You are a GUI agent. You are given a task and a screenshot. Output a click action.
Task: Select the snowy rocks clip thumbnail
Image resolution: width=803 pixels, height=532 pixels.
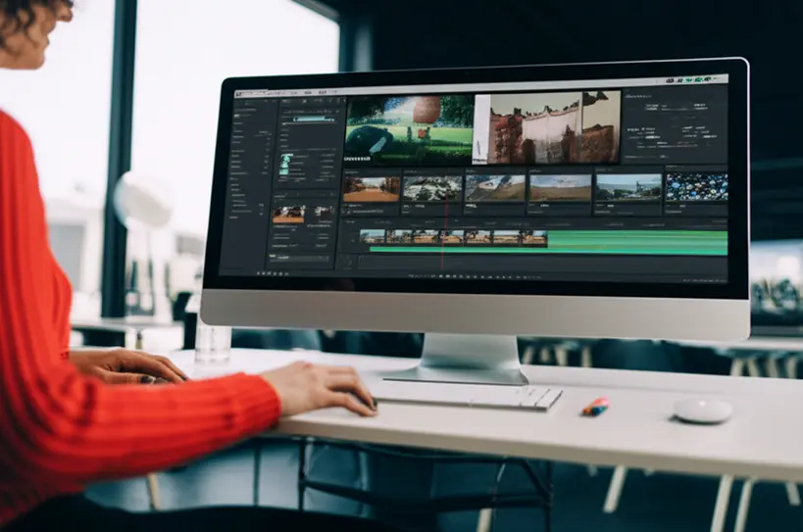[432, 188]
